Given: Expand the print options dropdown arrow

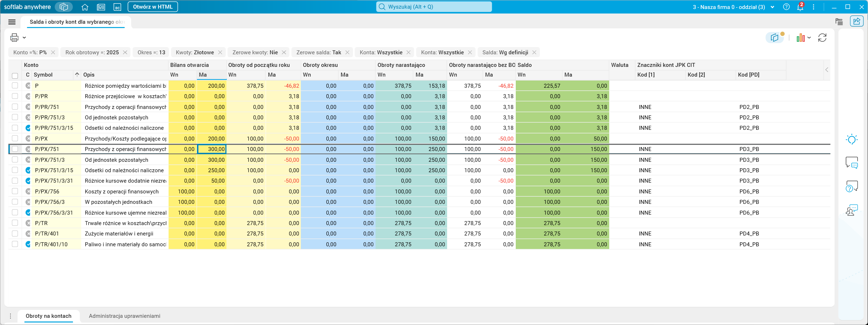Looking at the screenshot, I should (24, 37).
